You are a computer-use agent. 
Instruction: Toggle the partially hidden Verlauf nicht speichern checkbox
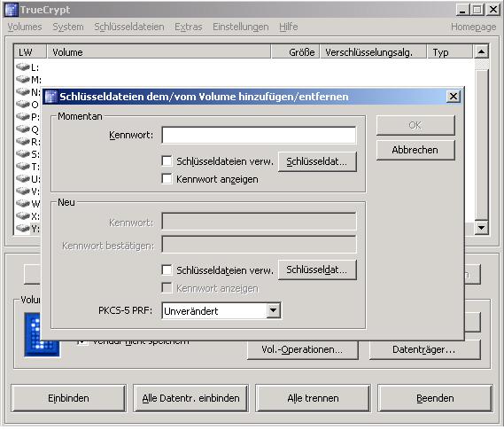(x=82, y=343)
